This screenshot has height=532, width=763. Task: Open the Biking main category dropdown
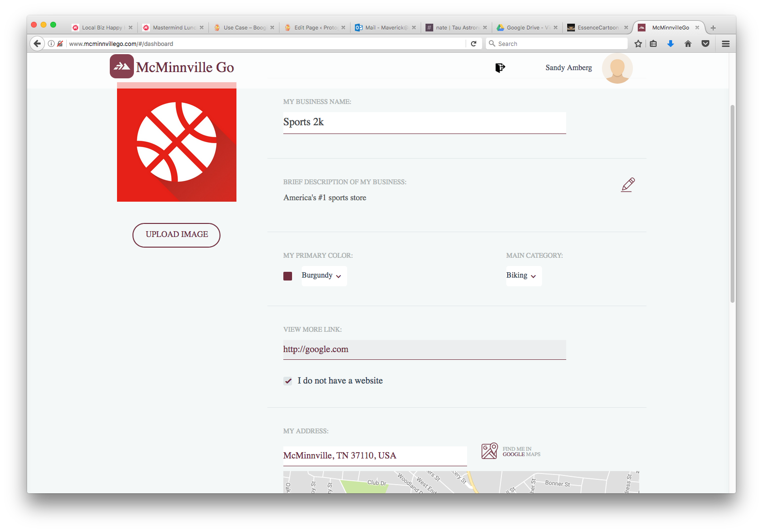click(x=523, y=276)
